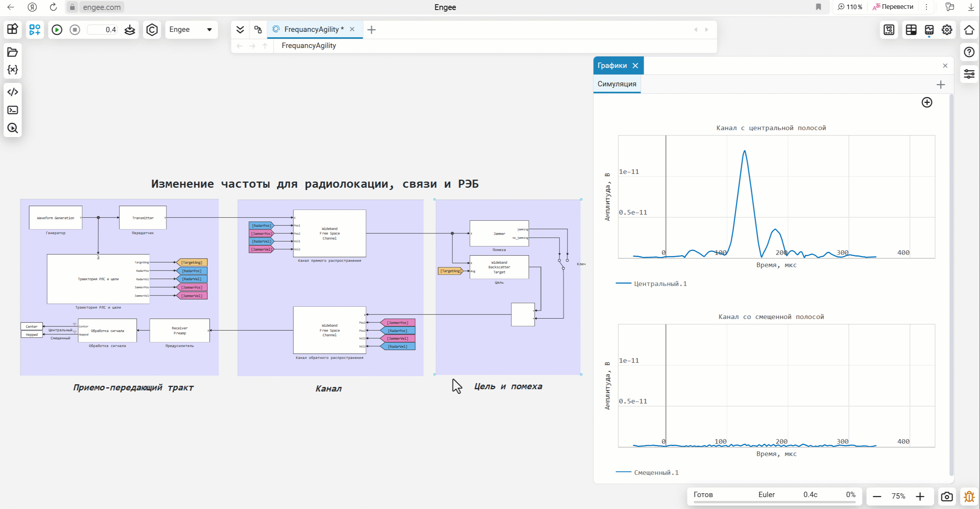Open the browser options menu (three dots)
Screen dimensions: 980x509
pyautogui.click(x=926, y=7)
